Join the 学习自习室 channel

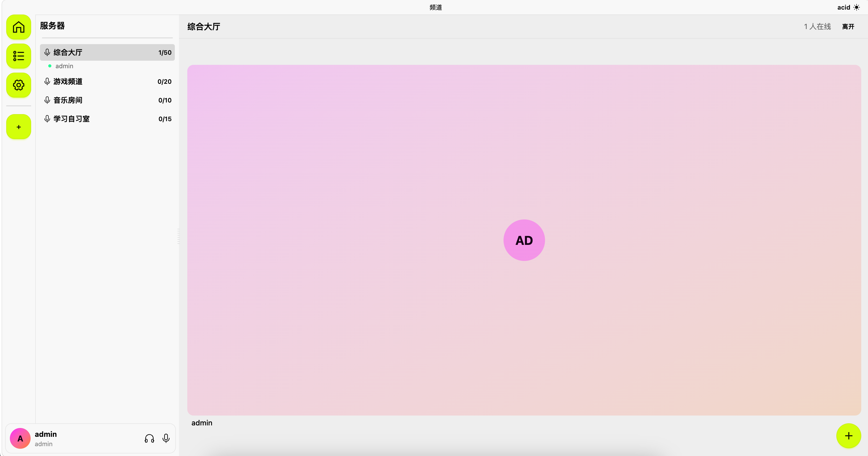tap(107, 119)
